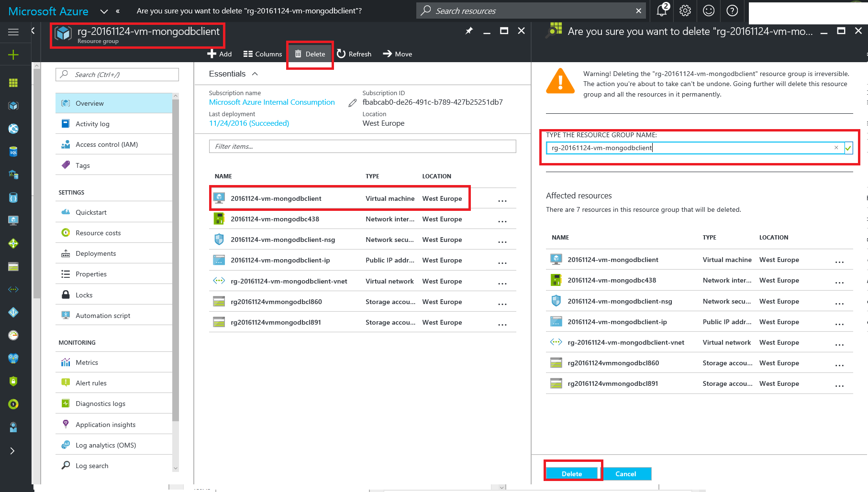868x492 pixels.
Task: Open Tags menu item
Action: (x=114, y=165)
